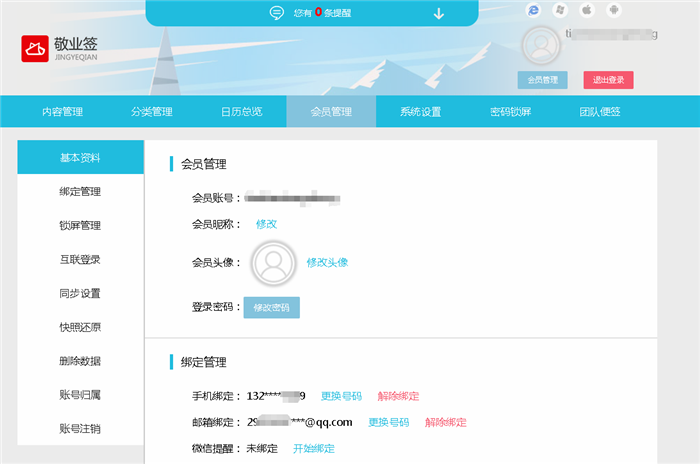Select 锁屏管理 in the sidebar
The image size is (700, 464).
80,226
